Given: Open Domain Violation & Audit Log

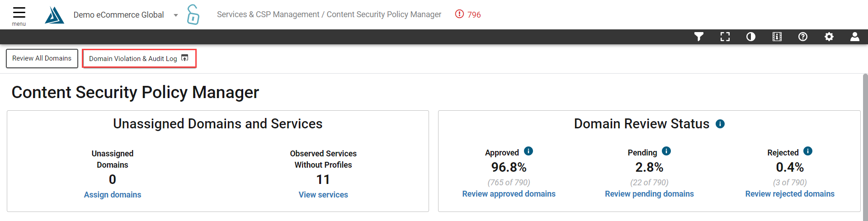Looking at the screenshot, I should click(139, 59).
